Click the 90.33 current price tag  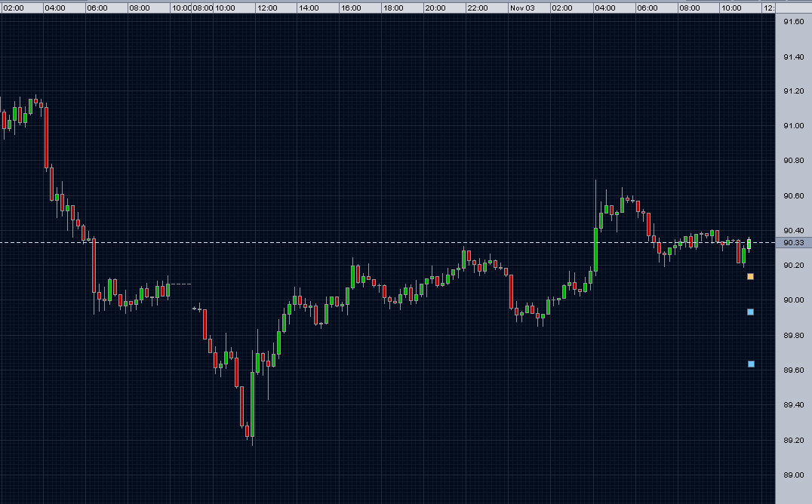(x=793, y=242)
